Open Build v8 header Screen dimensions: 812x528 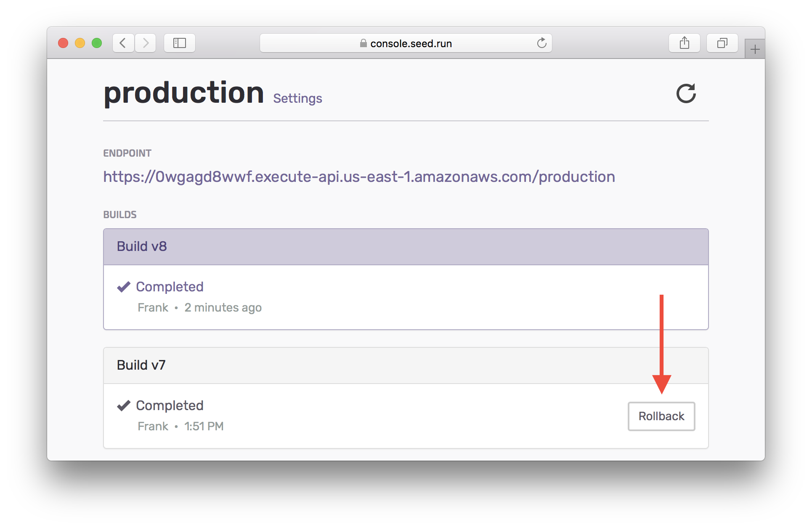click(x=142, y=246)
